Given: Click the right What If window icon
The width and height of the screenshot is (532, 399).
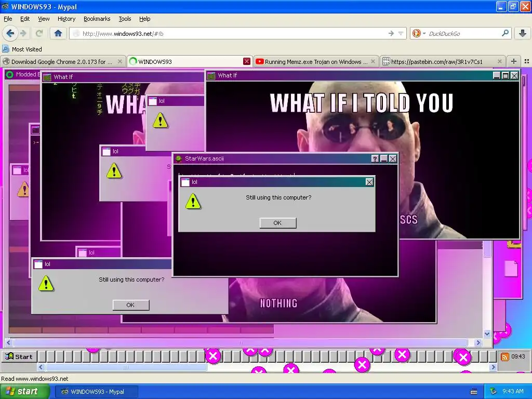Looking at the screenshot, I should [211, 75].
